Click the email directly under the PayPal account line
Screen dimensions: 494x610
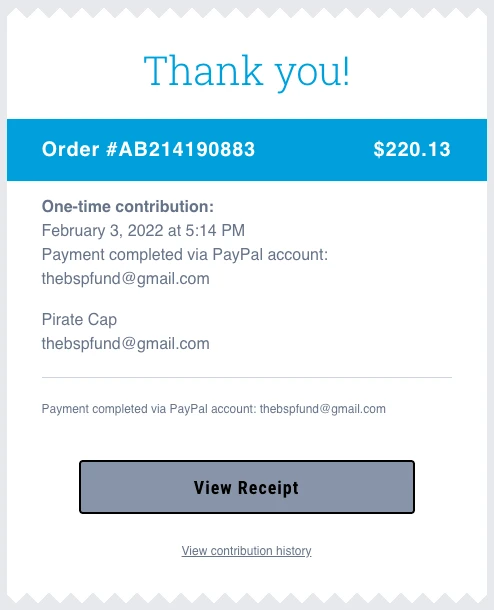pos(126,279)
